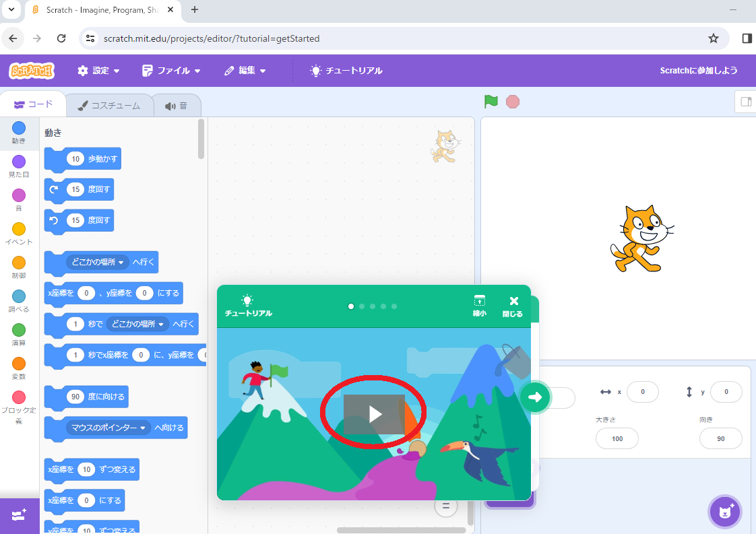Screen dimensions: 756x534
Task: Open どこかの場所 dropdown in へ行く block
Action: (x=98, y=262)
